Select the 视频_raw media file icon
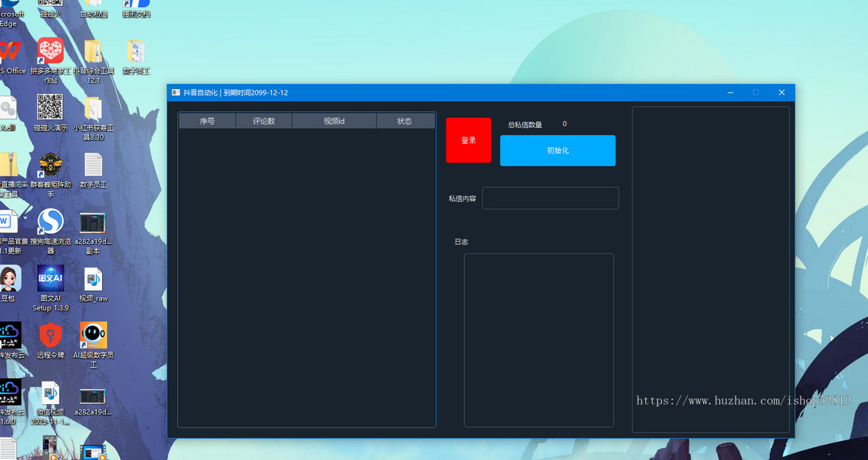This screenshot has height=460, width=868. (93, 278)
